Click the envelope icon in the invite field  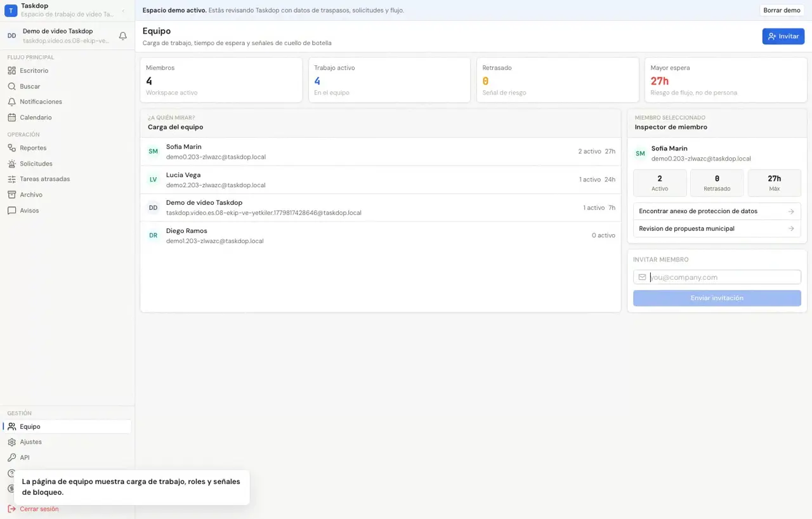pyautogui.click(x=642, y=277)
